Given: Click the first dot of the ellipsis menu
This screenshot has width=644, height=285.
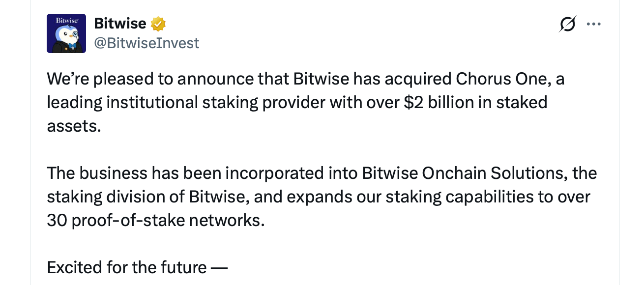Looking at the screenshot, I should point(589,24).
